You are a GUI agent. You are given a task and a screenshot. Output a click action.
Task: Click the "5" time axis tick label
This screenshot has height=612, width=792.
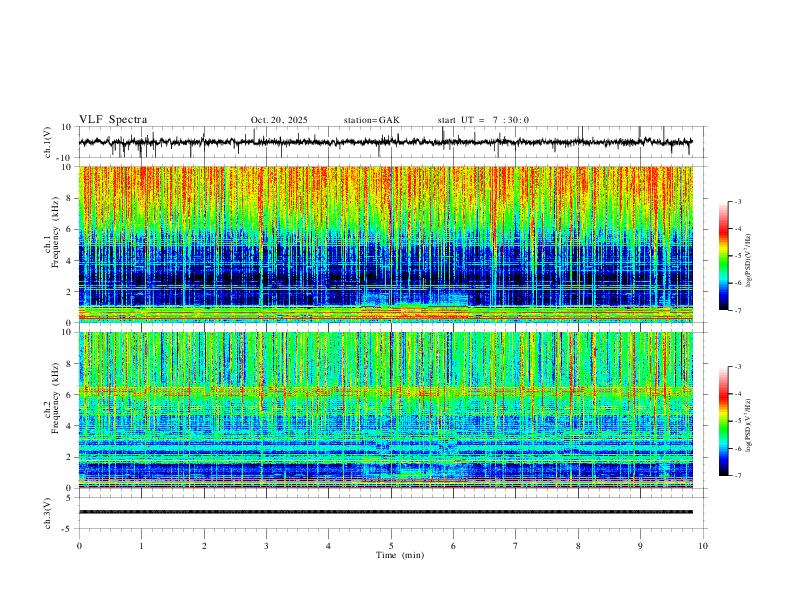pos(391,545)
